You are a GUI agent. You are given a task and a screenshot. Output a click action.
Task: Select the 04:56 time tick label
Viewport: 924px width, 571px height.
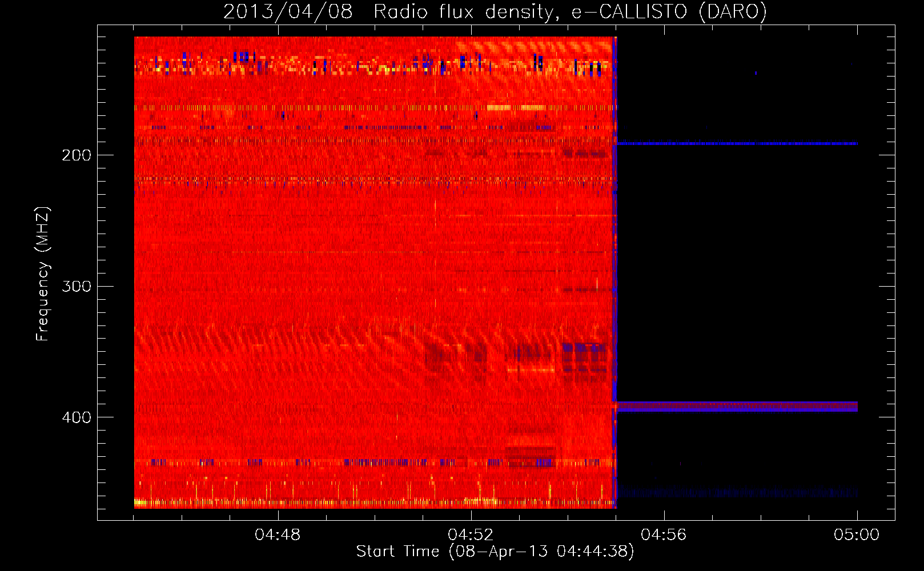(x=664, y=535)
